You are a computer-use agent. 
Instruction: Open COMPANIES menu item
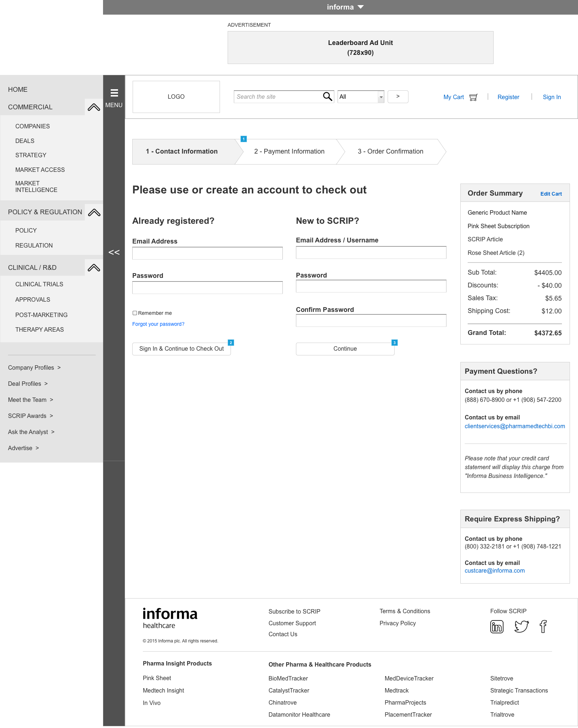click(x=33, y=126)
